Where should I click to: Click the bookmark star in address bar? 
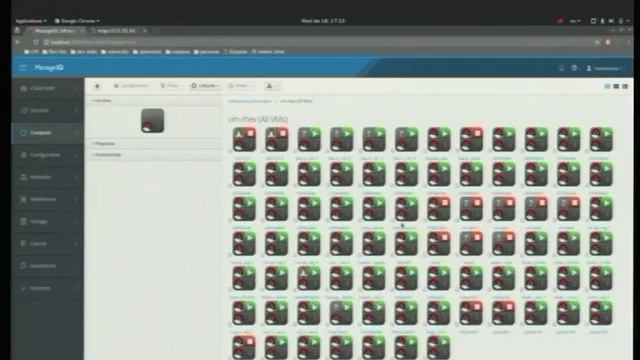pos(597,42)
